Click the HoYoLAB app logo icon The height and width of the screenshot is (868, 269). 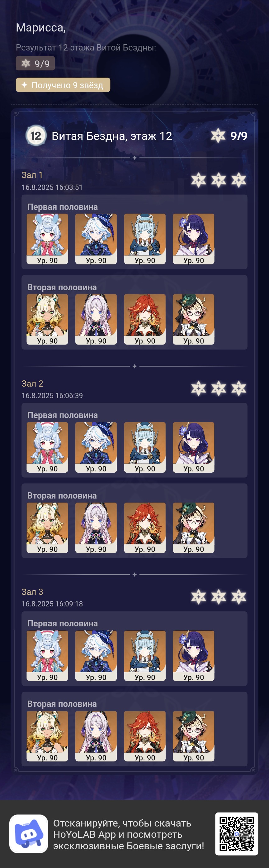coord(29,834)
